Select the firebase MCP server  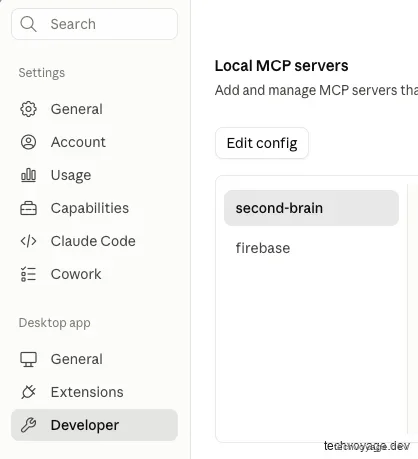[x=311, y=248]
